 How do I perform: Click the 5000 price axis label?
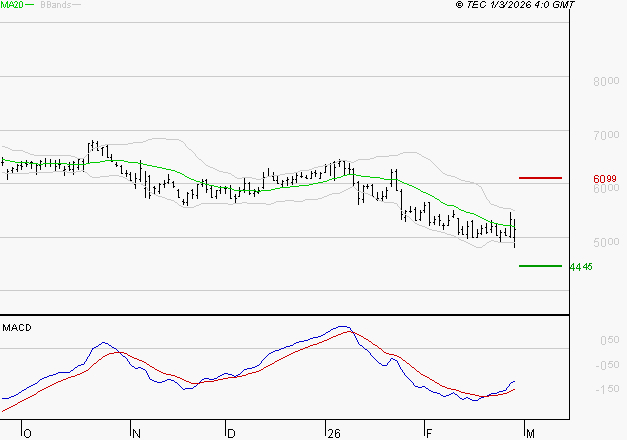pos(606,242)
